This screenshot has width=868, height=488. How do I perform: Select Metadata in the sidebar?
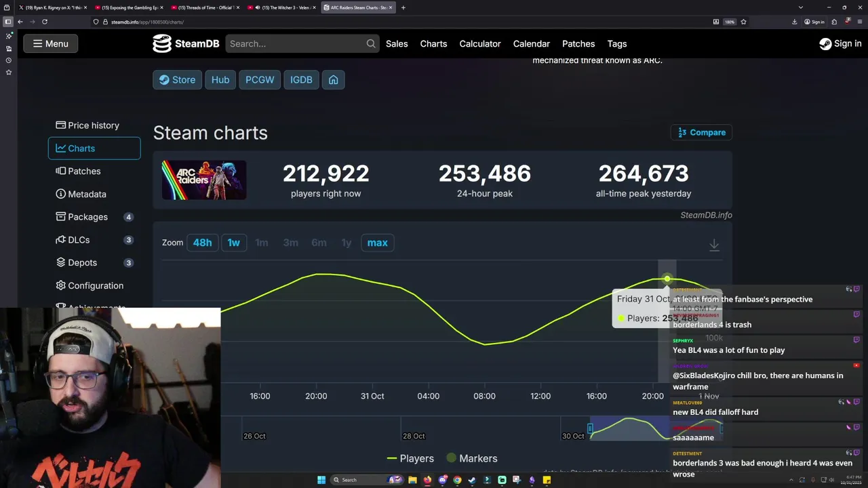(94, 194)
